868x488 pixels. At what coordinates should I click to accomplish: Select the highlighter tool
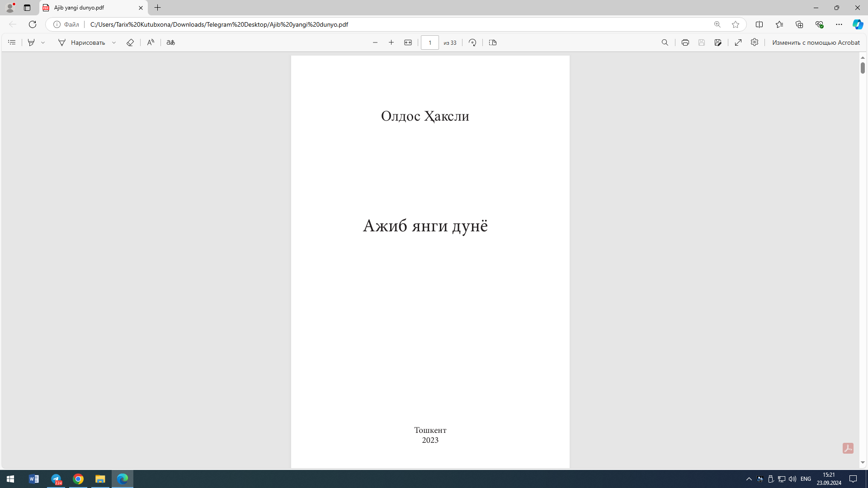(31, 42)
